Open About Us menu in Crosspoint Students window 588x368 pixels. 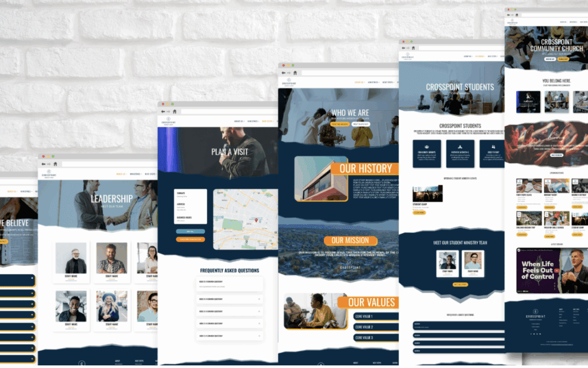coord(468,56)
